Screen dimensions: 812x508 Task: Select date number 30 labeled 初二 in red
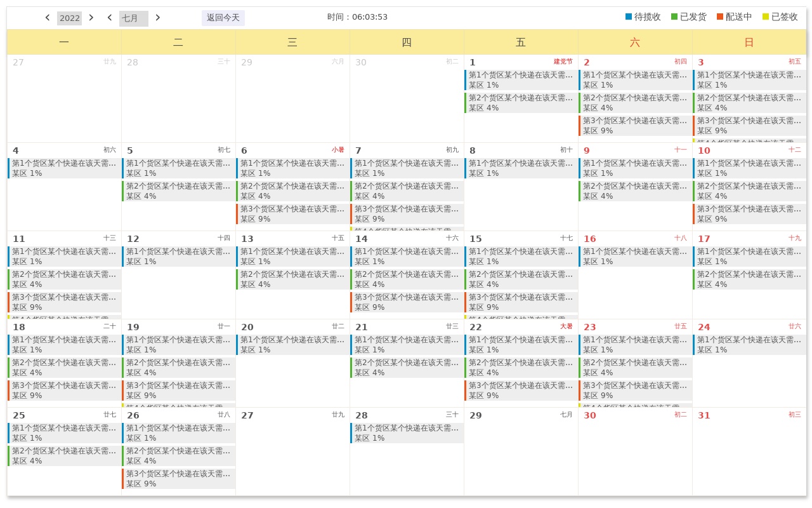click(x=589, y=415)
